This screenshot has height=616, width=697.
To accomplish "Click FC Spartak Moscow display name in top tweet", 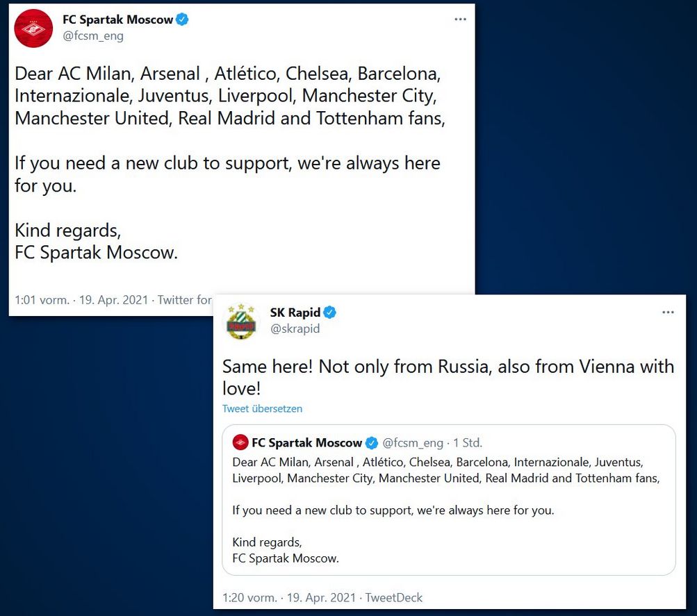I will (x=117, y=19).
